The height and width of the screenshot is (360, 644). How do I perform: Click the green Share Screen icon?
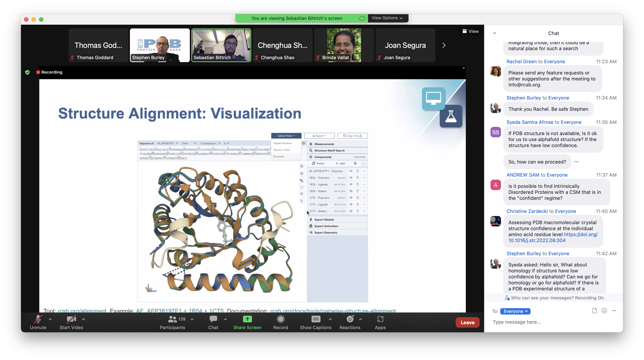coord(247,319)
